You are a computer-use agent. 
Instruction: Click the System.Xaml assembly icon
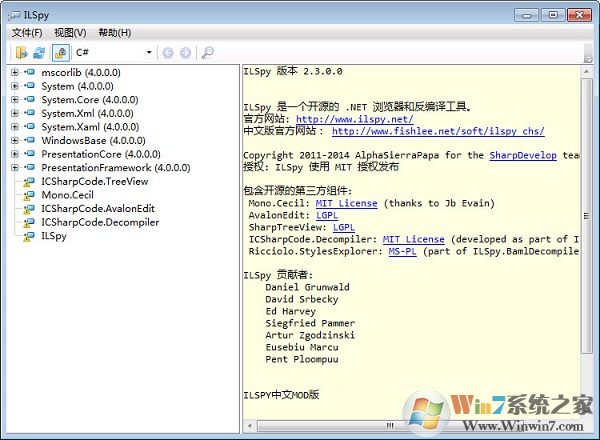click(x=29, y=126)
